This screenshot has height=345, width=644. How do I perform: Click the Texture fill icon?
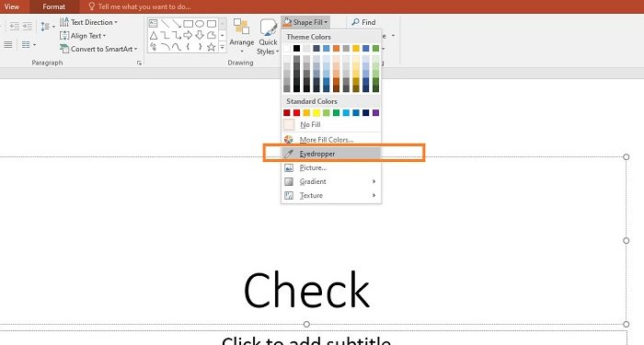(289, 195)
